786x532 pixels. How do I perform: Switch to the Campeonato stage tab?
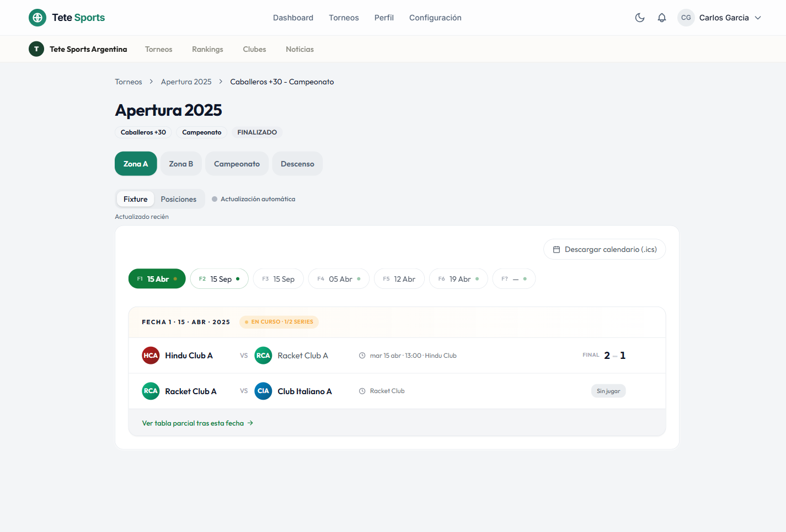tap(237, 164)
